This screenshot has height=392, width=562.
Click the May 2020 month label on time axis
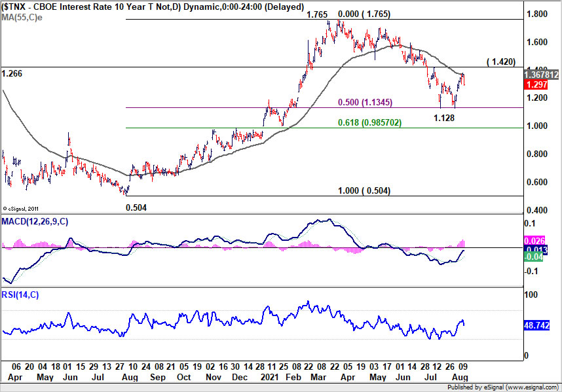[x=45, y=378]
